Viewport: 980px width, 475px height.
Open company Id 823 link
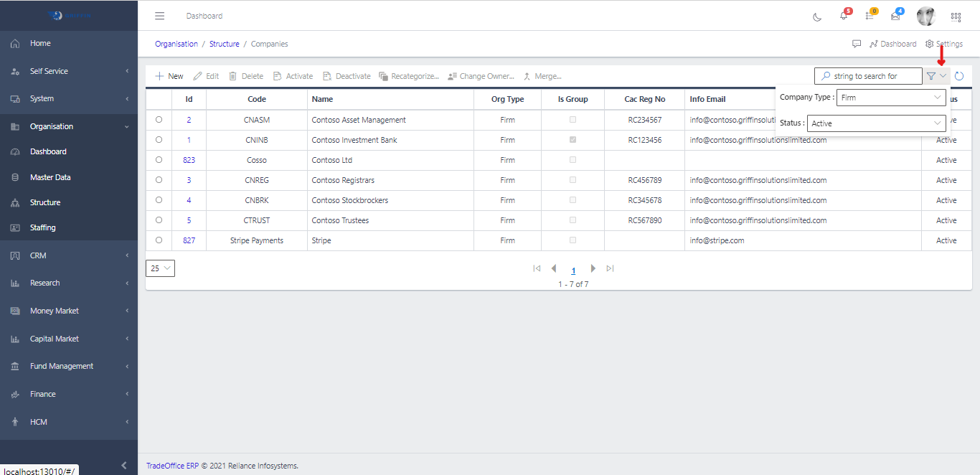189,160
